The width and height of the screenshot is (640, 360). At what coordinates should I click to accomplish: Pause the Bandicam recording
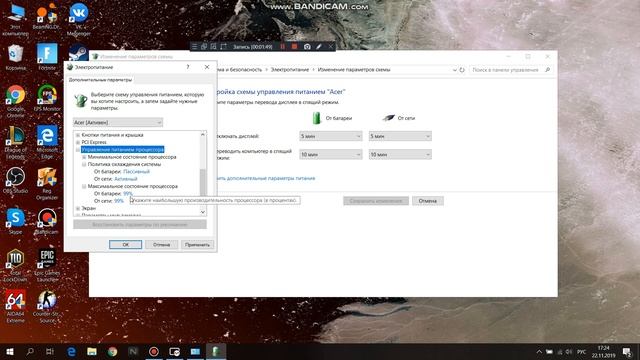282,47
